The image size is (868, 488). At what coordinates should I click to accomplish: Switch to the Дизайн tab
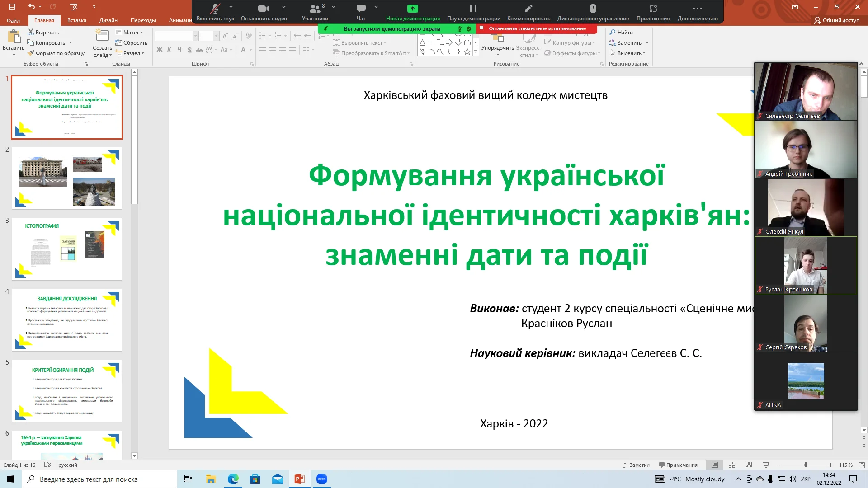[x=108, y=20]
